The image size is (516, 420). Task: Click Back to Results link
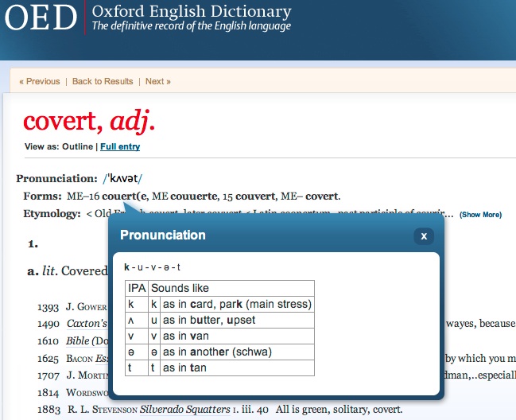[103, 81]
